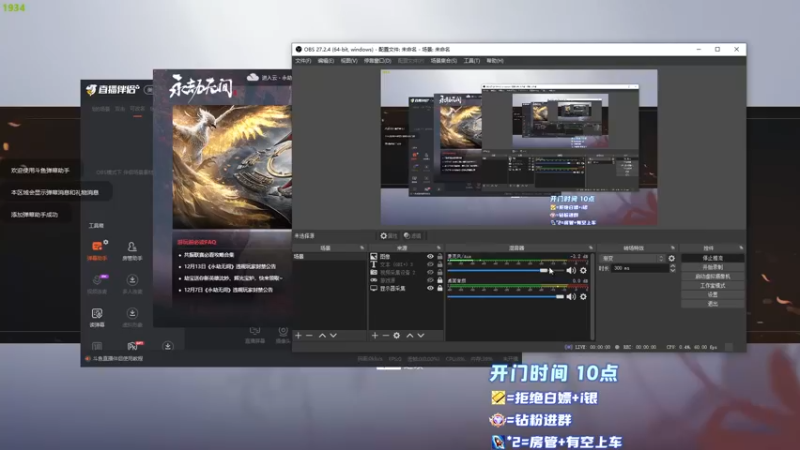The image size is (800, 450).
Task: Move the scene down in Scenes panel
Action: tap(333, 336)
